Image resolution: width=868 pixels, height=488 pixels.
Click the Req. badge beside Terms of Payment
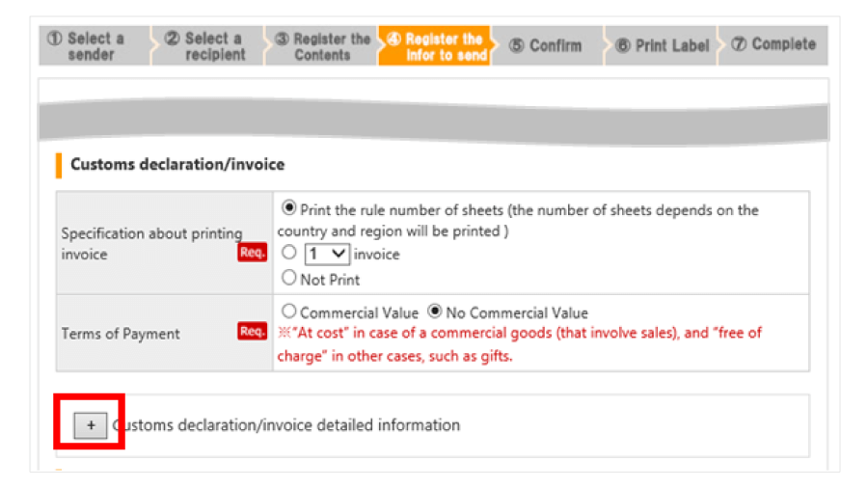[252, 332]
